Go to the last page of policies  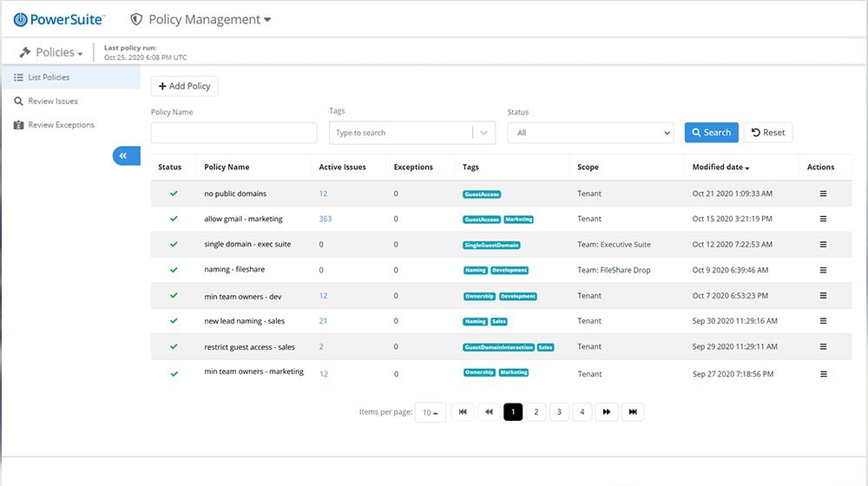coord(633,412)
